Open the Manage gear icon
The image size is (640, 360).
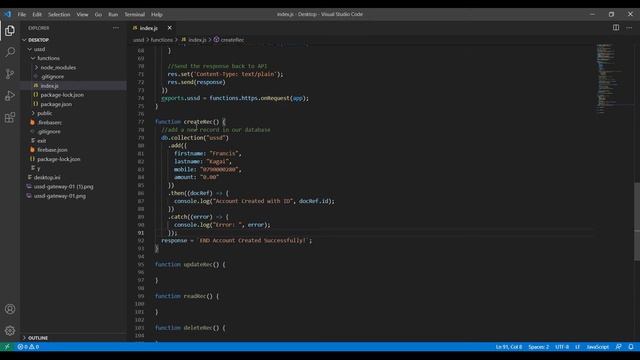tap(10, 331)
